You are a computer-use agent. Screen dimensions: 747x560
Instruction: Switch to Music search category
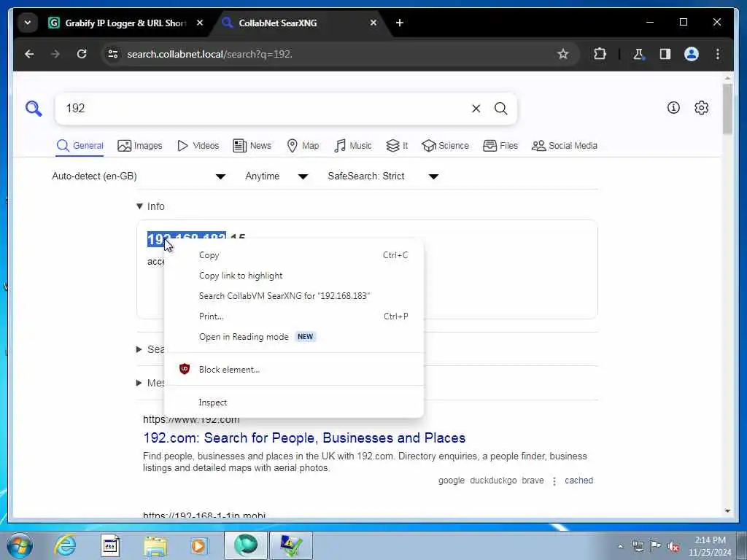352,146
